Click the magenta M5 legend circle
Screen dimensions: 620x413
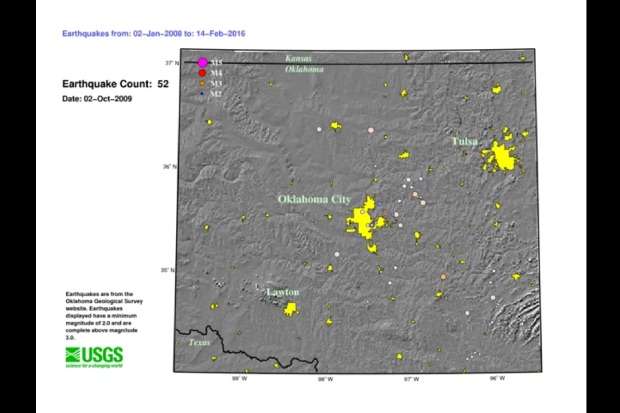202,63
